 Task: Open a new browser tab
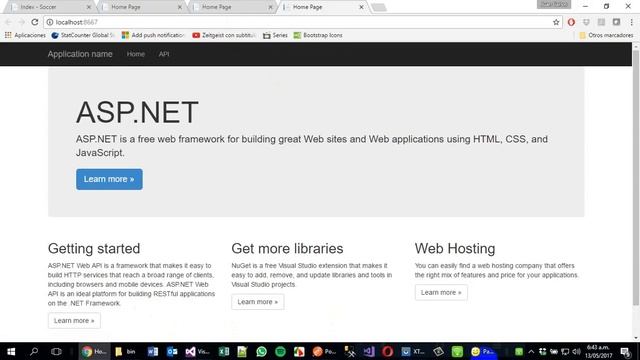click(x=379, y=7)
